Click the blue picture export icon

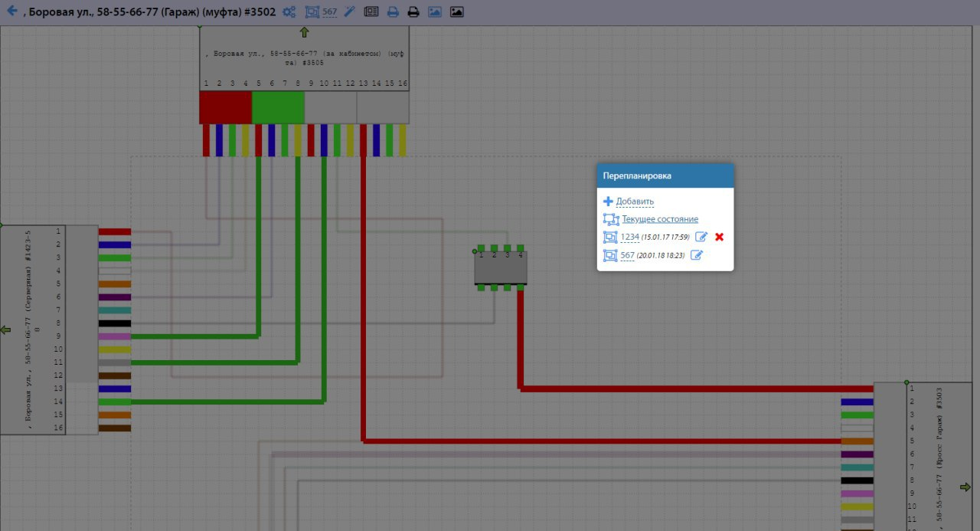pyautogui.click(x=435, y=12)
